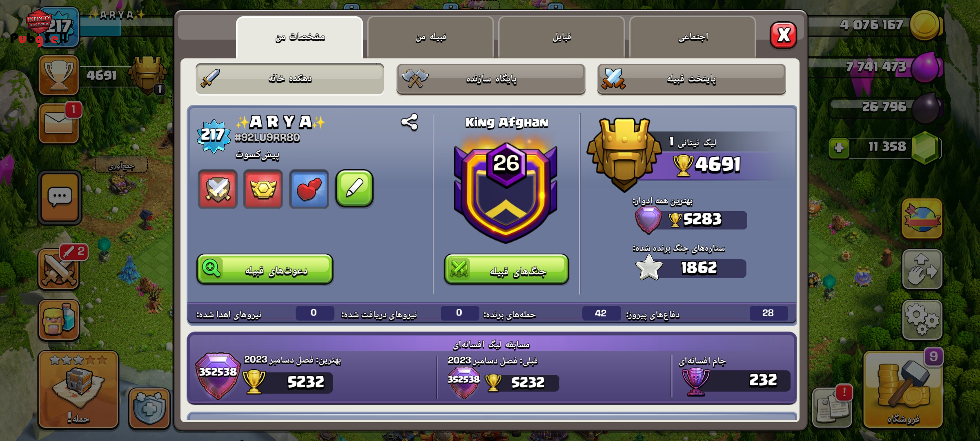This screenshot has width=980, height=441.
Task: Tap the trophy cup ranking icon
Action: point(59,75)
